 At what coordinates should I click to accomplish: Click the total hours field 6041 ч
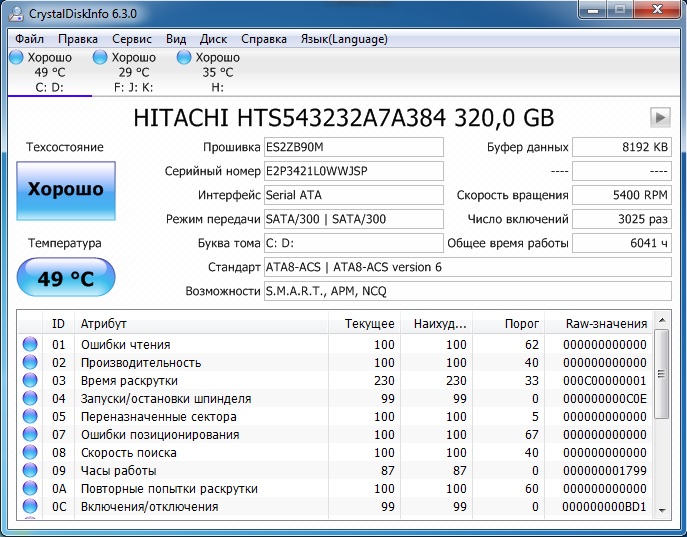pyautogui.click(x=622, y=243)
